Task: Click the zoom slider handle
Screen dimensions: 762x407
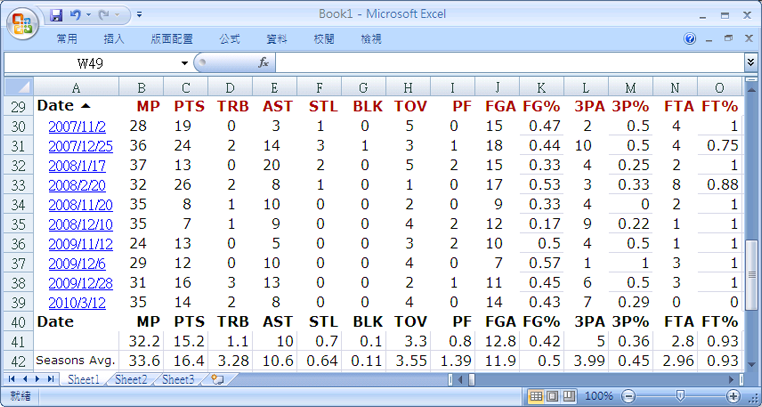Action: tap(681, 396)
